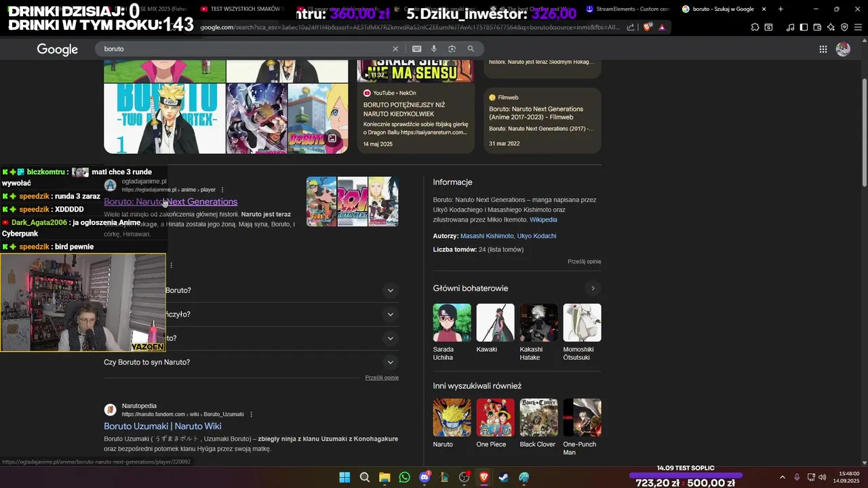Screen dimensions: 868x488
Task: Show hidden system tray icons
Action: point(782,477)
